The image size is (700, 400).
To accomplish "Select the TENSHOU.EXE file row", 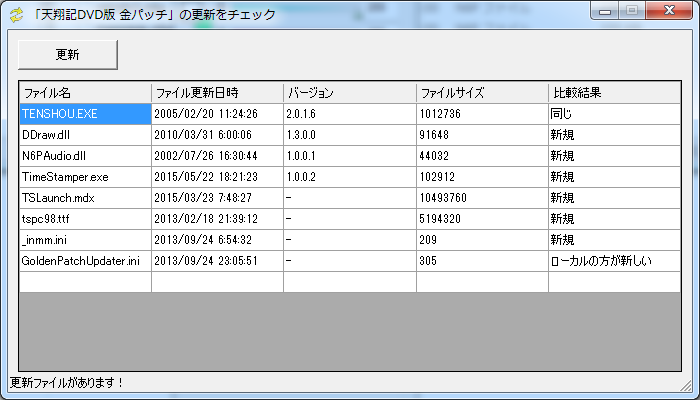I will 85,114.
